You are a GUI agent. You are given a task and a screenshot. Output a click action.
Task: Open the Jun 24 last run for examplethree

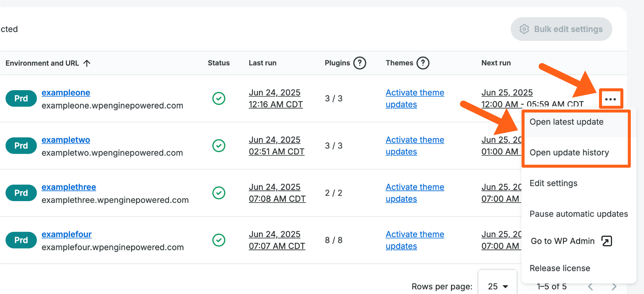click(277, 193)
